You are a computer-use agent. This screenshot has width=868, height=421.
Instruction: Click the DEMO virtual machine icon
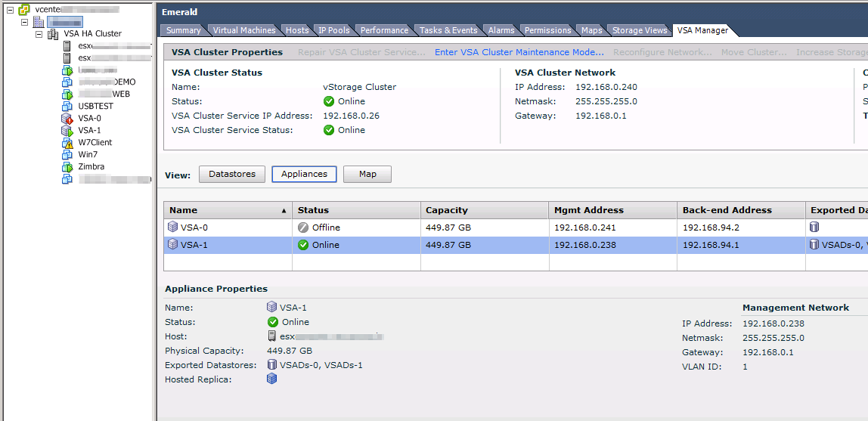[67, 82]
